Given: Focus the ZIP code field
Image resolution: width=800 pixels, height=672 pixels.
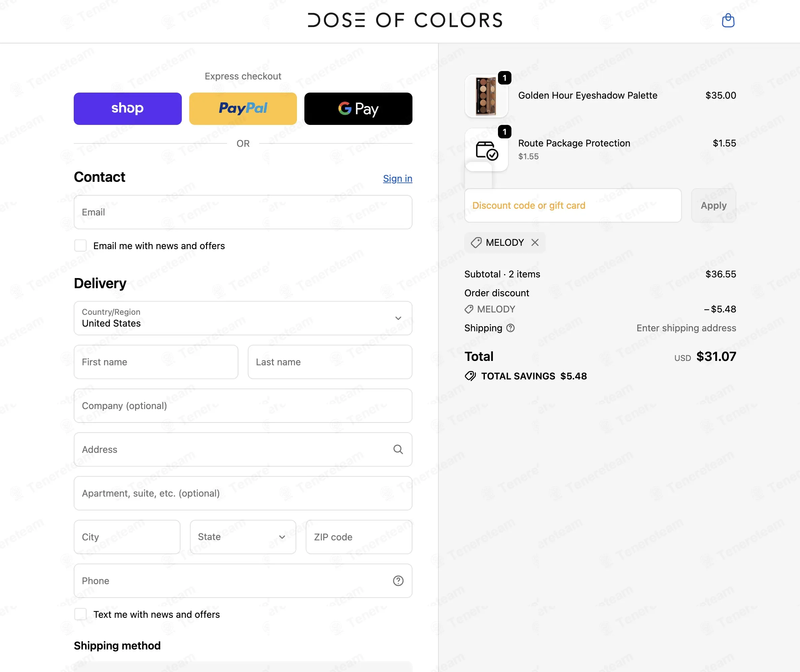Looking at the screenshot, I should click(359, 537).
